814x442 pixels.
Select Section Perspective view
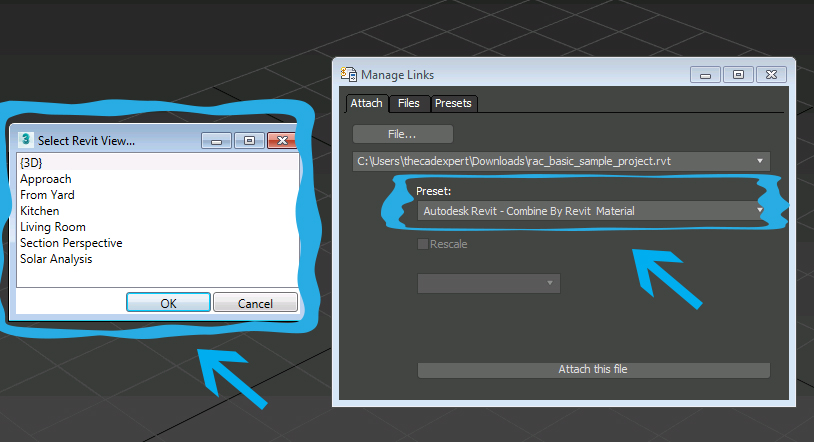[x=158, y=243]
